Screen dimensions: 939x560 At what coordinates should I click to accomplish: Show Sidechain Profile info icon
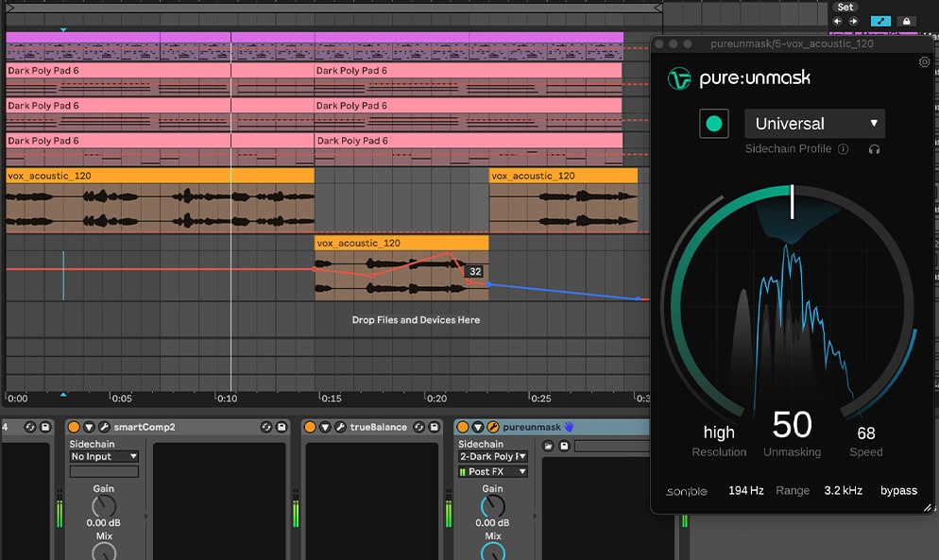843,149
